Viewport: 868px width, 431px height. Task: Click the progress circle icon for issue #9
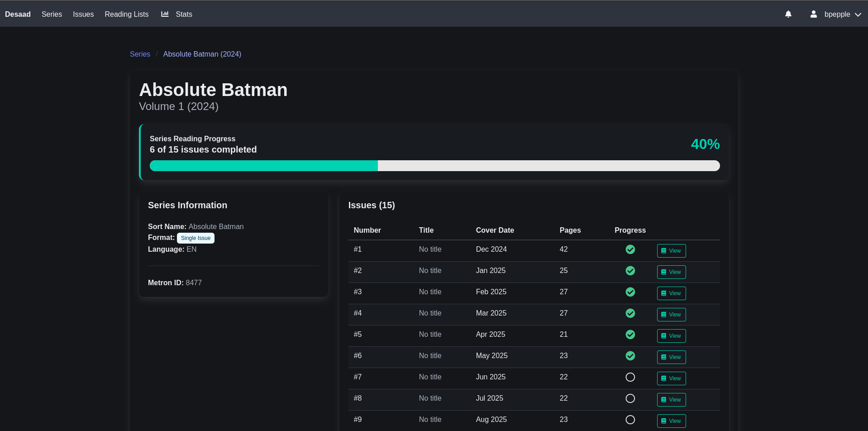tap(630, 420)
